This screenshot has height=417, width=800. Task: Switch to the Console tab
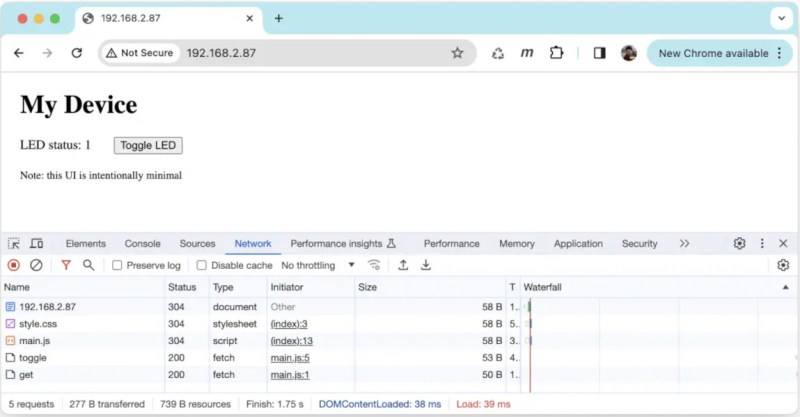pyautogui.click(x=142, y=244)
